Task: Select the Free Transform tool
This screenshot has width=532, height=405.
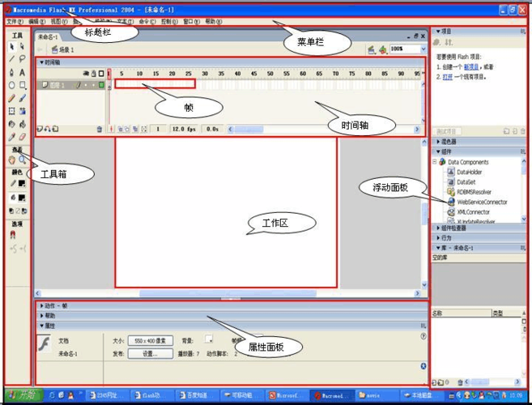Action: pos(12,111)
